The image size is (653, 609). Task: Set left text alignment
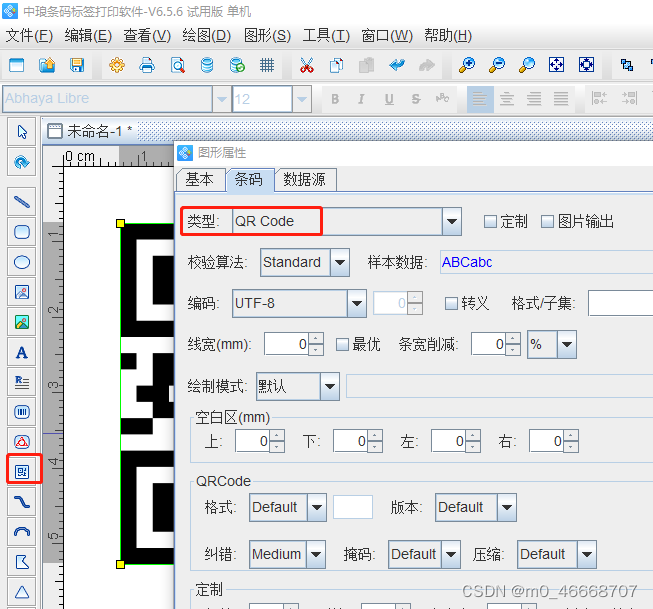coord(480,99)
